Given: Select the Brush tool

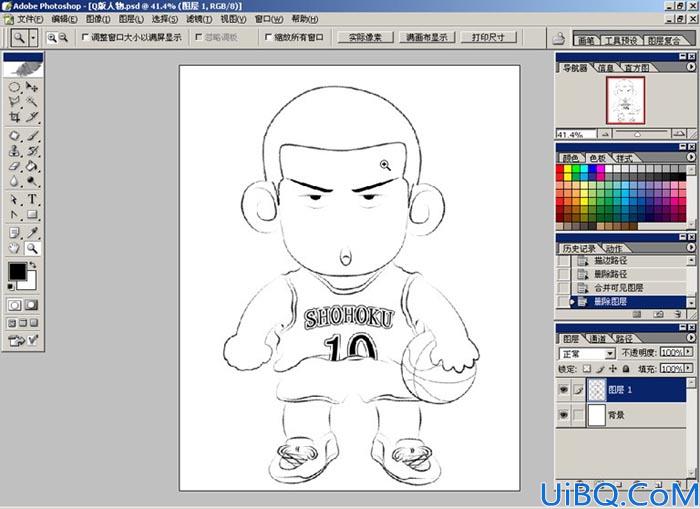Looking at the screenshot, I should [32, 136].
